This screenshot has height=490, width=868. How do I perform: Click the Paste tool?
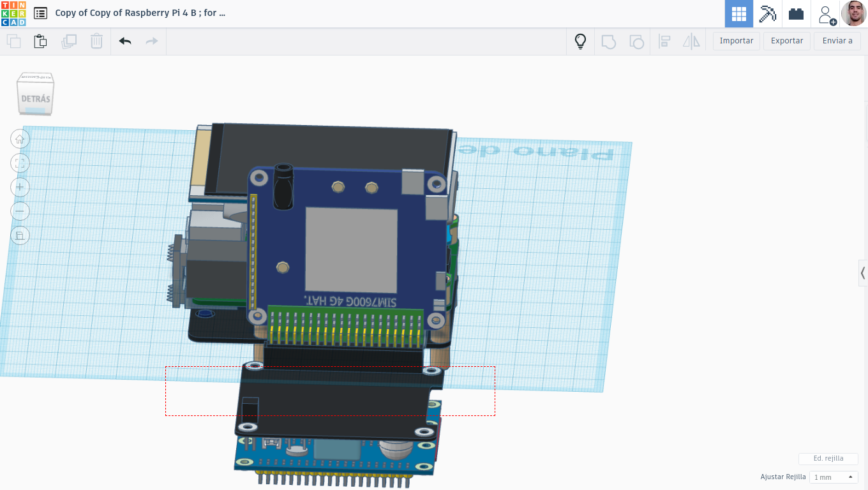40,41
